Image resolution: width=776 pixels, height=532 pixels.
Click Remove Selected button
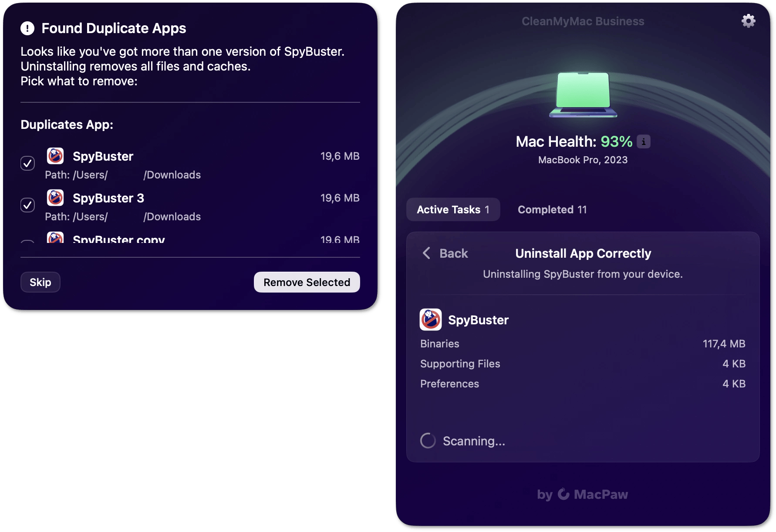coord(307,282)
